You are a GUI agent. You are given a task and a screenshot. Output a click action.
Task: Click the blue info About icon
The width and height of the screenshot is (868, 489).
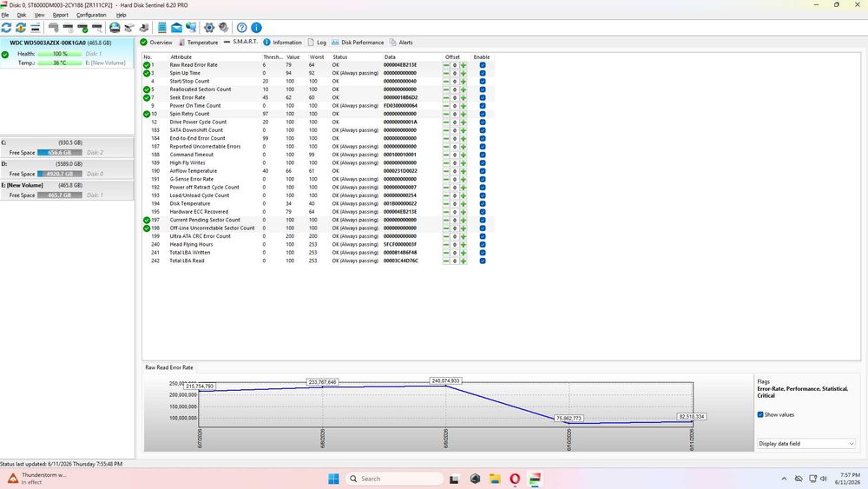tap(256, 27)
